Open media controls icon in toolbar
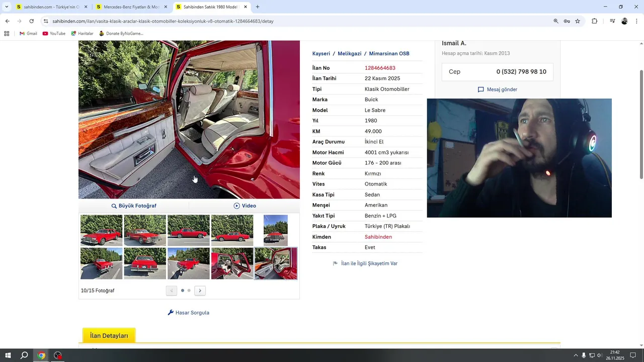Image resolution: width=644 pixels, height=362 pixels. click(612, 21)
